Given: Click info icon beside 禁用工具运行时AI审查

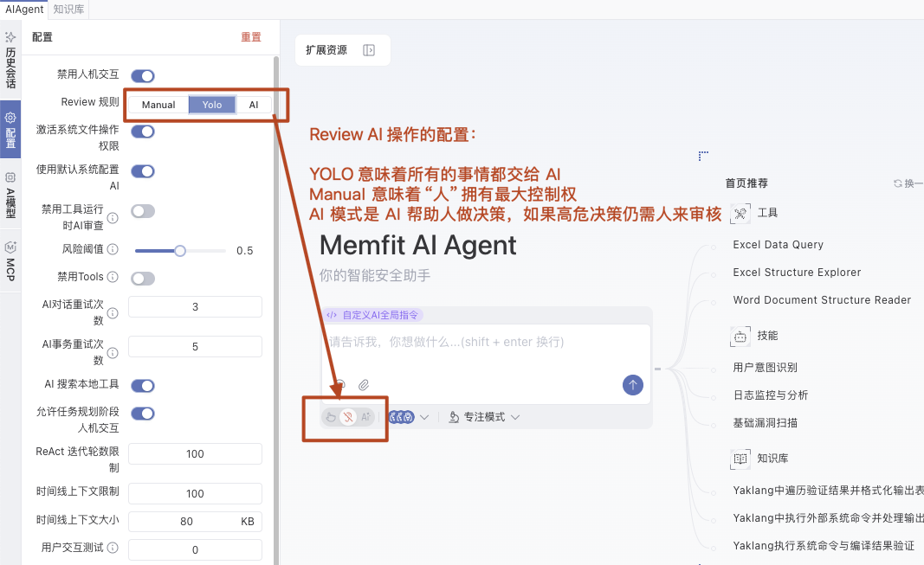Looking at the screenshot, I should point(113,218).
